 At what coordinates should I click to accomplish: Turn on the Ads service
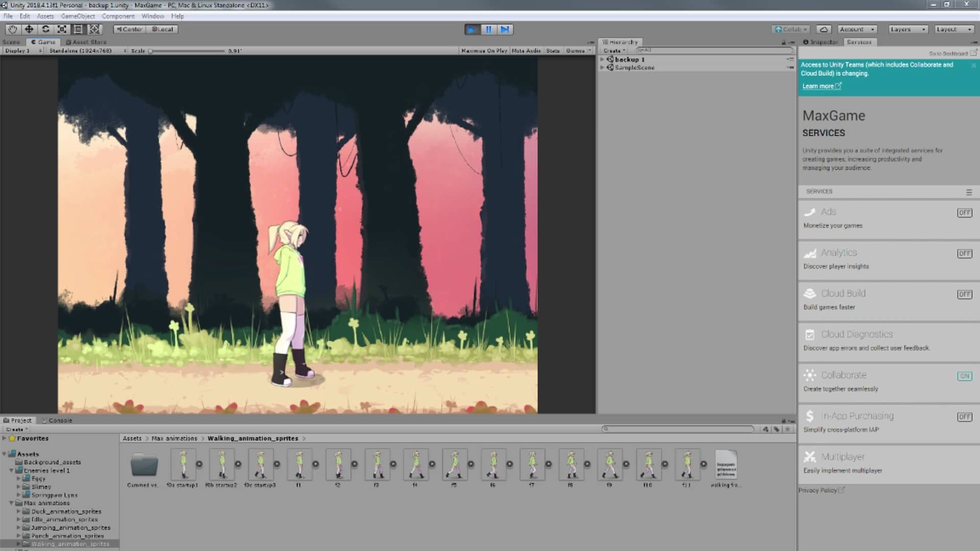(x=964, y=213)
